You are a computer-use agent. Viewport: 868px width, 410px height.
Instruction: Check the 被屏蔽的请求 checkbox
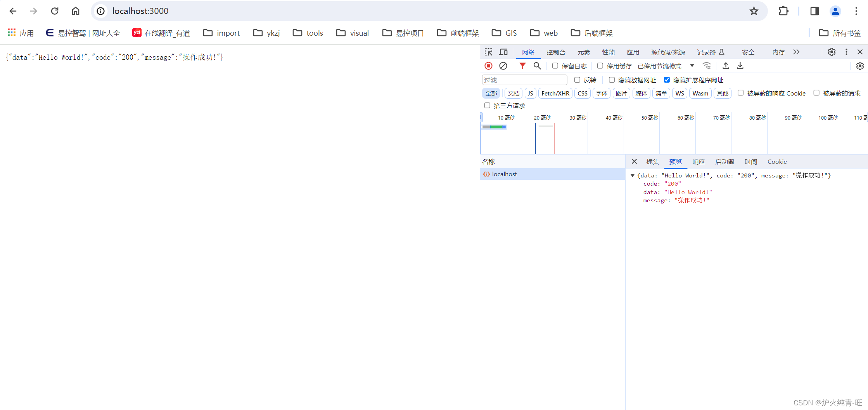pos(816,93)
